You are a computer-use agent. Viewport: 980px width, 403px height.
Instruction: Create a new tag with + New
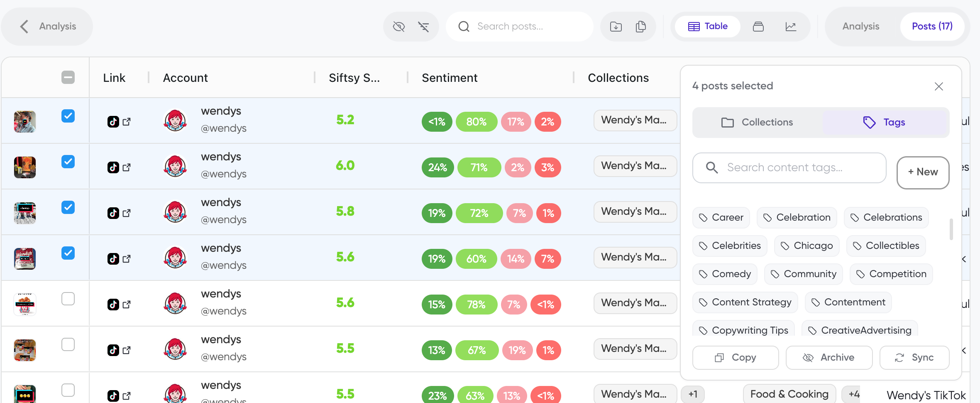[923, 172]
